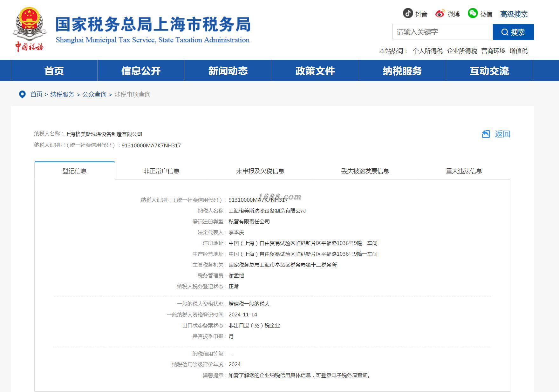Select the 登记信息 tab
Viewport: 559px width, 392px height.
click(x=75, y=171)
